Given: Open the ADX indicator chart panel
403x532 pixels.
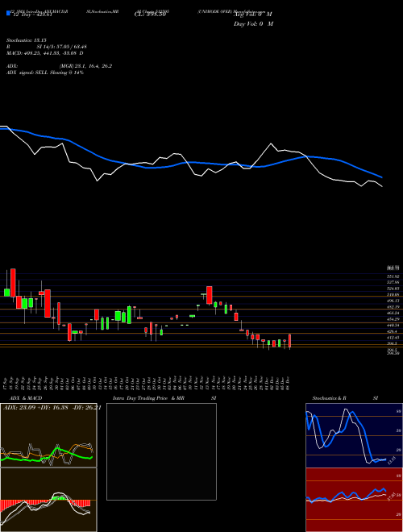Looking at the screenshot, I should 48,435.
